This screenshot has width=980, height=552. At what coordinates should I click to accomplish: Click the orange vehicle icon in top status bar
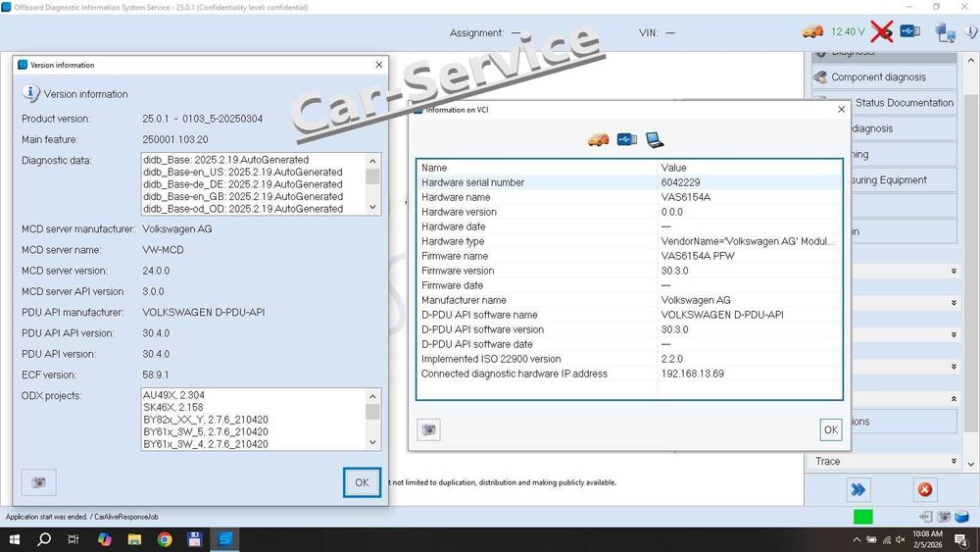(x=812, y=31)
